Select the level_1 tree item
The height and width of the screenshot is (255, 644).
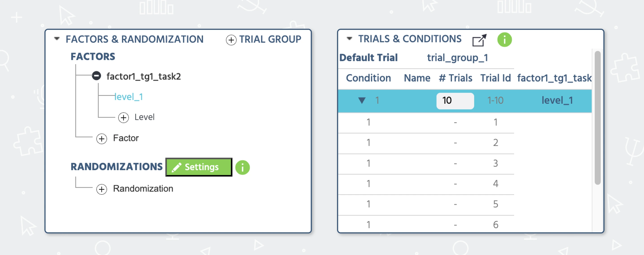129,97
